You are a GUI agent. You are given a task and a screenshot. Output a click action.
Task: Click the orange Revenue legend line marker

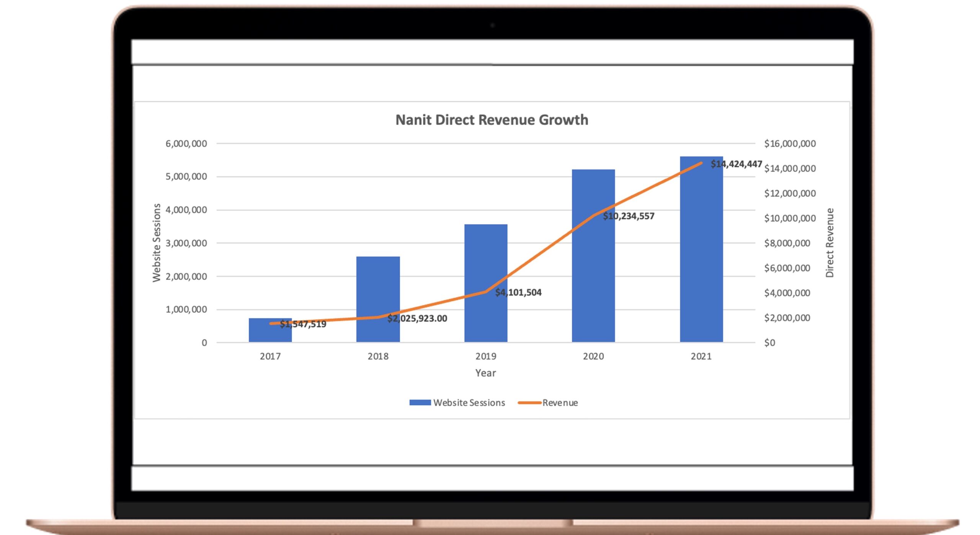529,403
